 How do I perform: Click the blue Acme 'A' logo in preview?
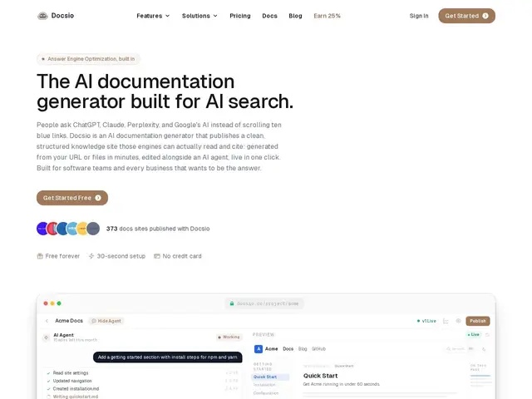click(x=259, y=349)
